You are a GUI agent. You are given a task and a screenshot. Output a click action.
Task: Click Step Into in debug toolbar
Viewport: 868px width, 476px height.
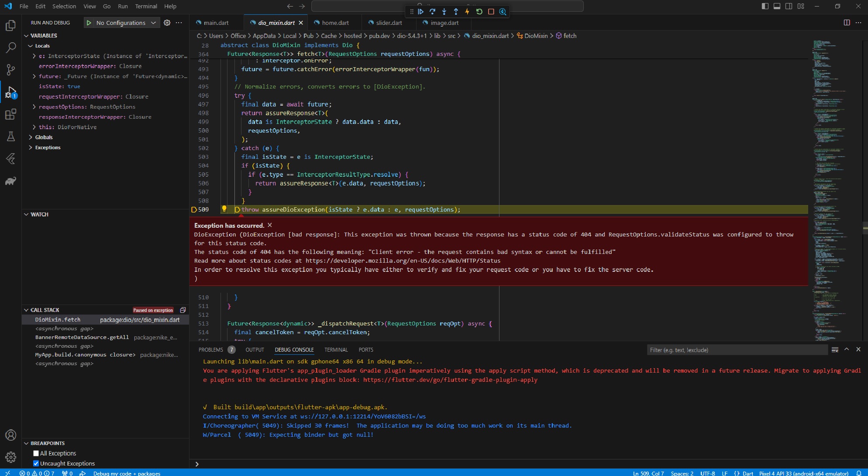click(444, 12)
